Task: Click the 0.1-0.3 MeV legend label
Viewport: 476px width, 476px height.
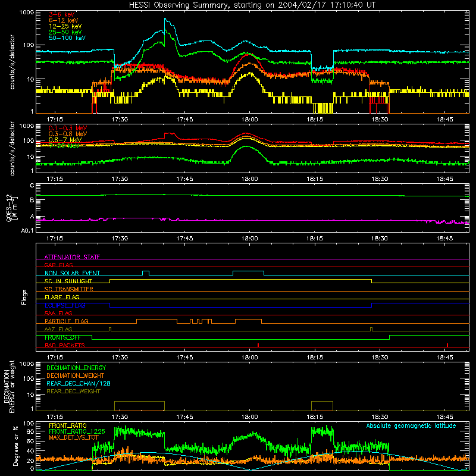Action: click(x=68, y=128)
